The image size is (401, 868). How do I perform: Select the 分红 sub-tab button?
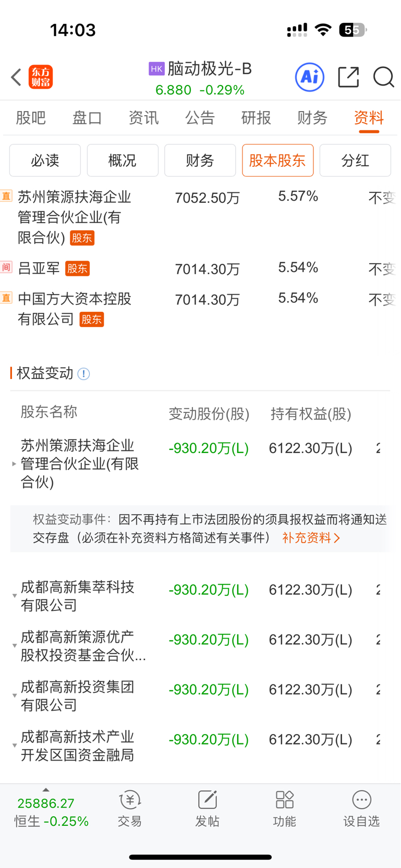click(355, 161)
